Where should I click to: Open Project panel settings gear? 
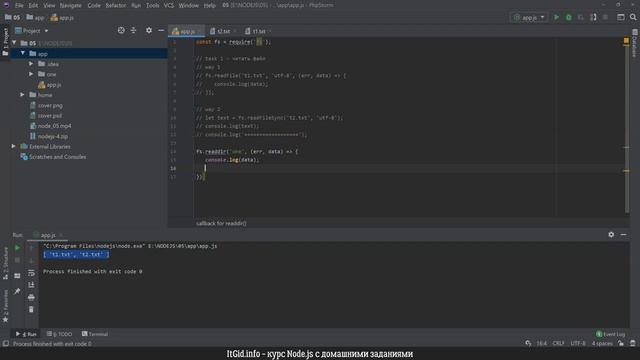(x=149, y=31)
